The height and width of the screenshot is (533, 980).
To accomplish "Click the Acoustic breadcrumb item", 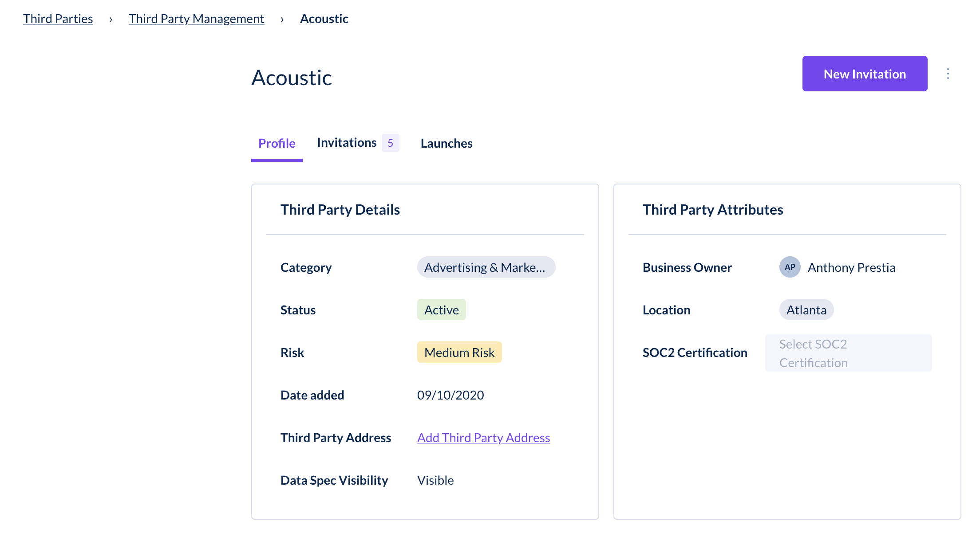I will point(324,19).
